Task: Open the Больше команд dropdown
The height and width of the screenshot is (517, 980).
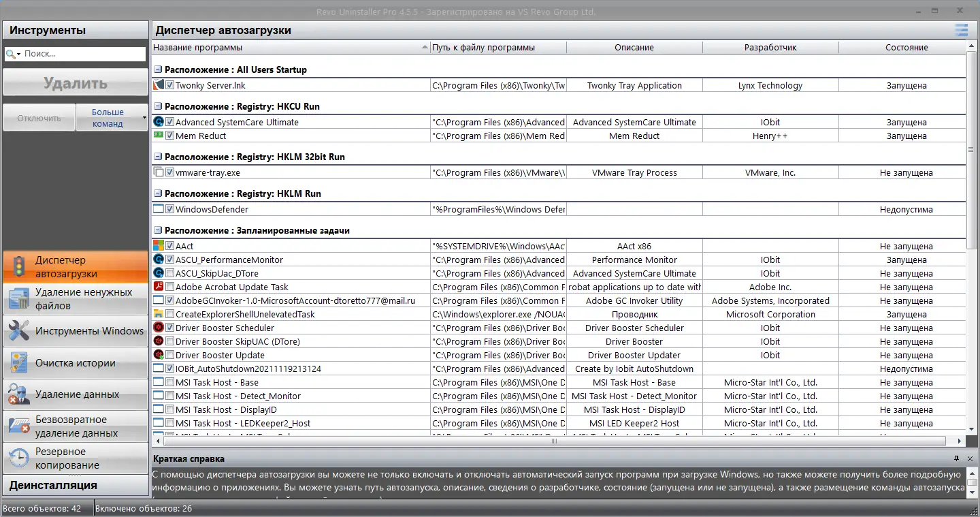Action: click(111, 118)
